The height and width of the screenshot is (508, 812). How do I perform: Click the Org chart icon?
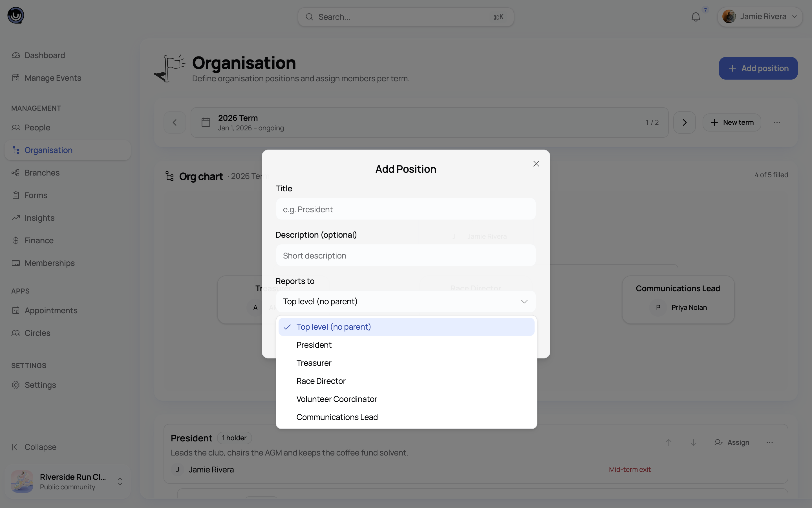pyautogui.click(x=169, y=176)
